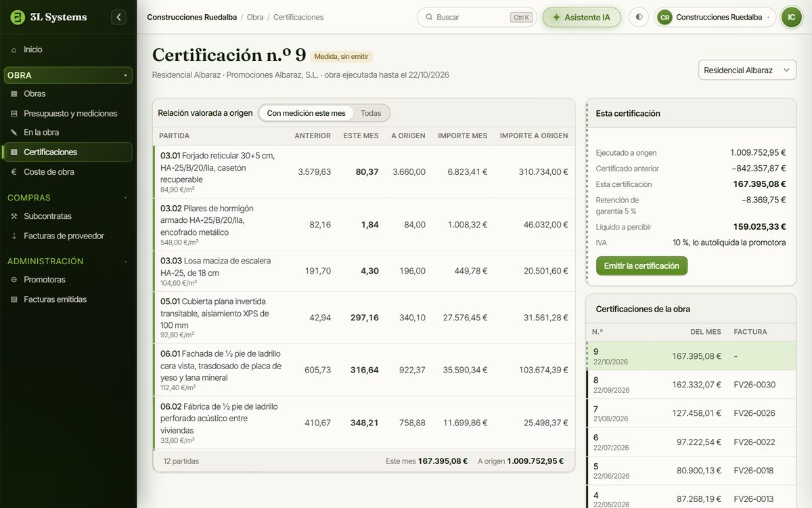Open invoice FV26-0030 link
This screenshot has width=812, height=508.
click(x=754, y=385)
